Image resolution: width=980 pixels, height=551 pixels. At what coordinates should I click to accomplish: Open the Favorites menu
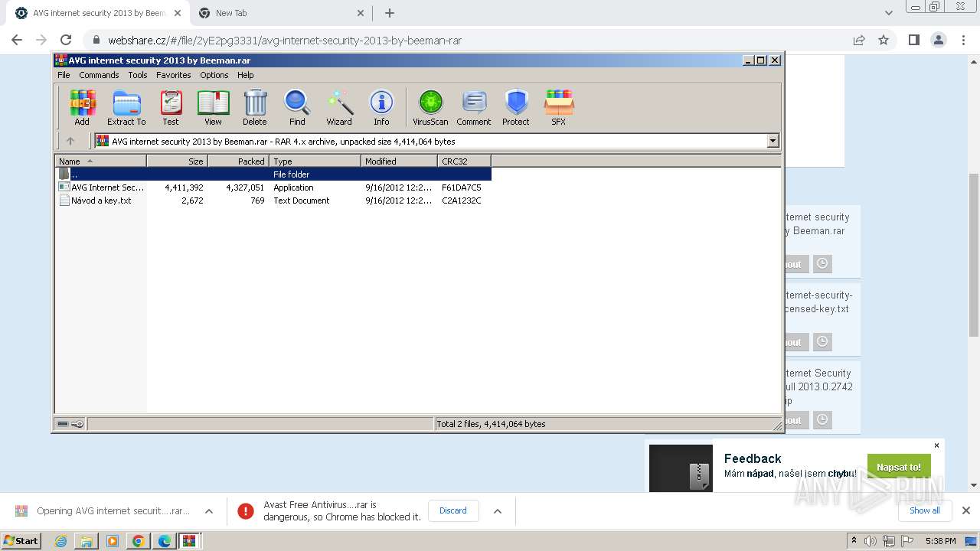[x=174, y=75]
